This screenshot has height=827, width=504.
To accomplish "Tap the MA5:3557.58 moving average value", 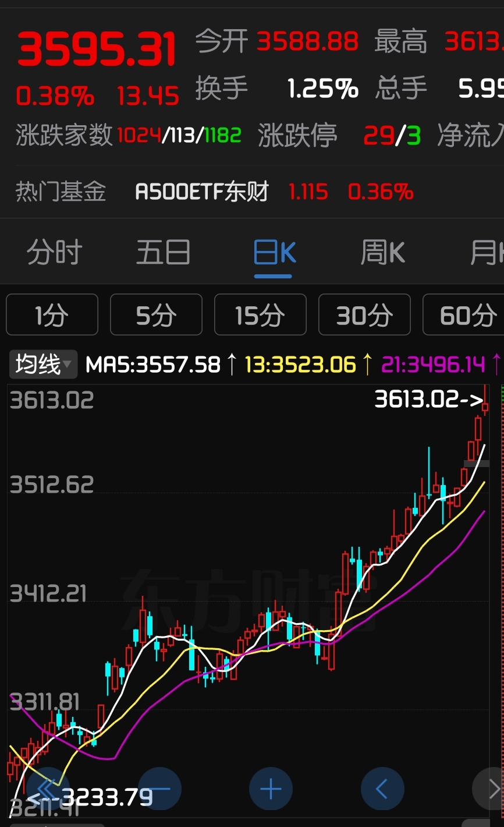I will pos(153,365).
